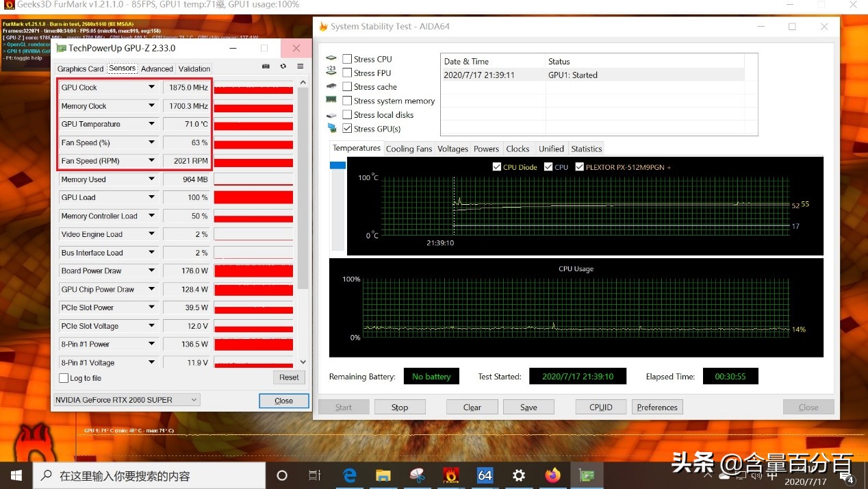Click the Stress CPU processor icon in AIDA64
Image resolution: width=868 pixels, height=489 pixels.
point(331,59)
